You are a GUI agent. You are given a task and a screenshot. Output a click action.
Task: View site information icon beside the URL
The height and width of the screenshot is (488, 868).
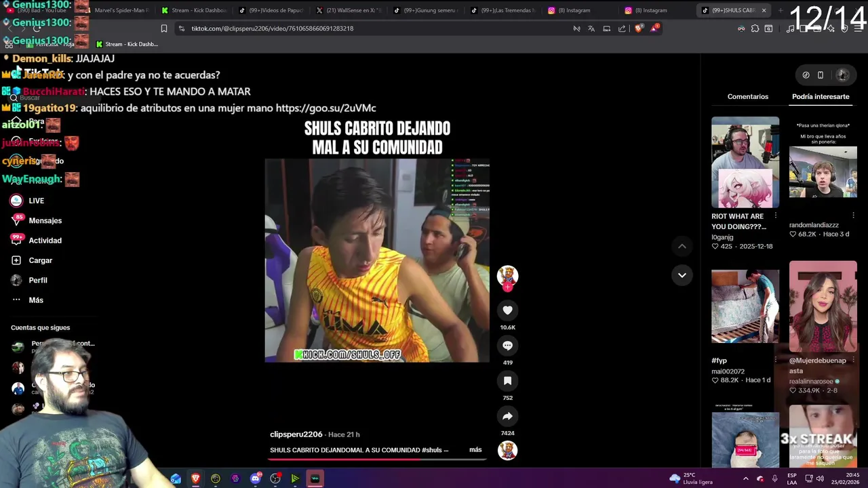point(181,28)
